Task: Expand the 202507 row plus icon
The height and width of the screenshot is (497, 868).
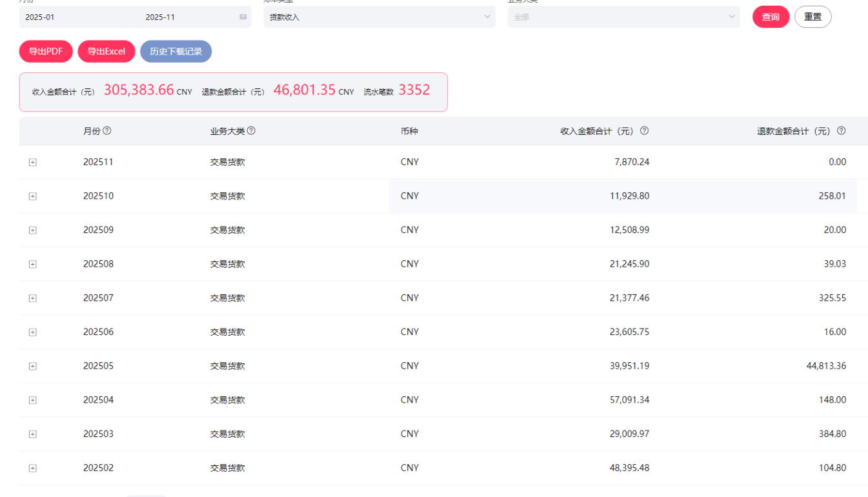Action: coord(33,298)
